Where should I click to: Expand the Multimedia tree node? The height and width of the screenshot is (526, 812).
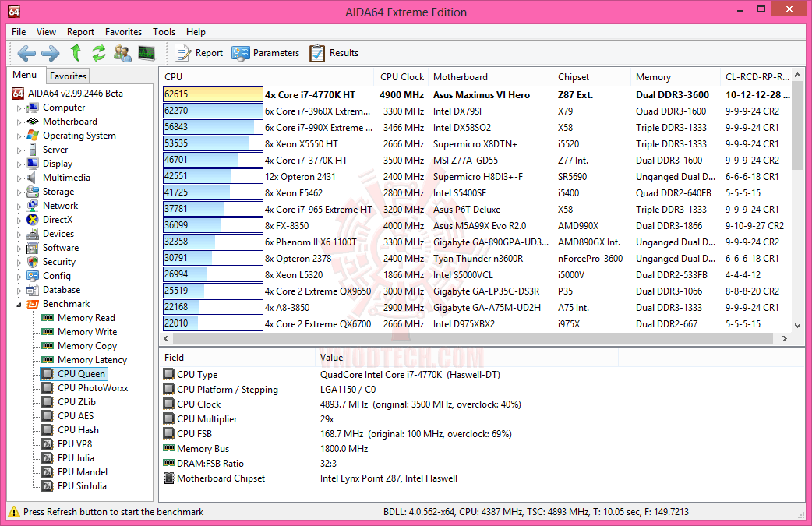point(19,178)
